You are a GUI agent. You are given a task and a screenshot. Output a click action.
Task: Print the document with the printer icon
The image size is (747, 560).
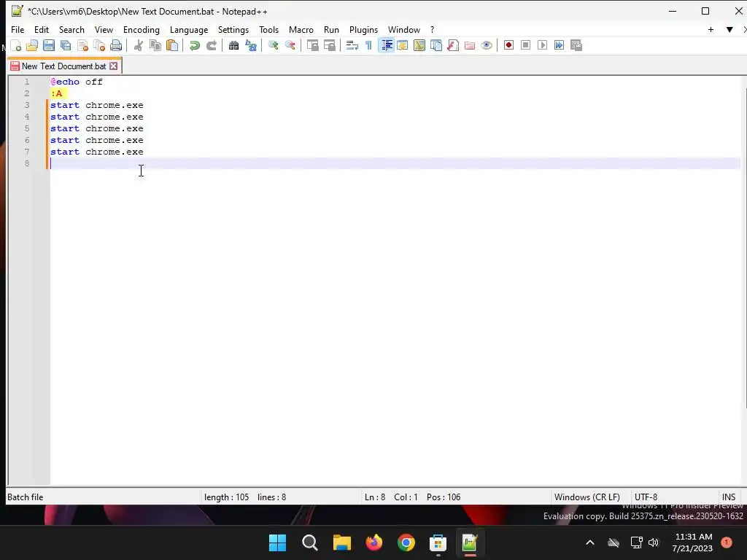(x=116, y=45)
